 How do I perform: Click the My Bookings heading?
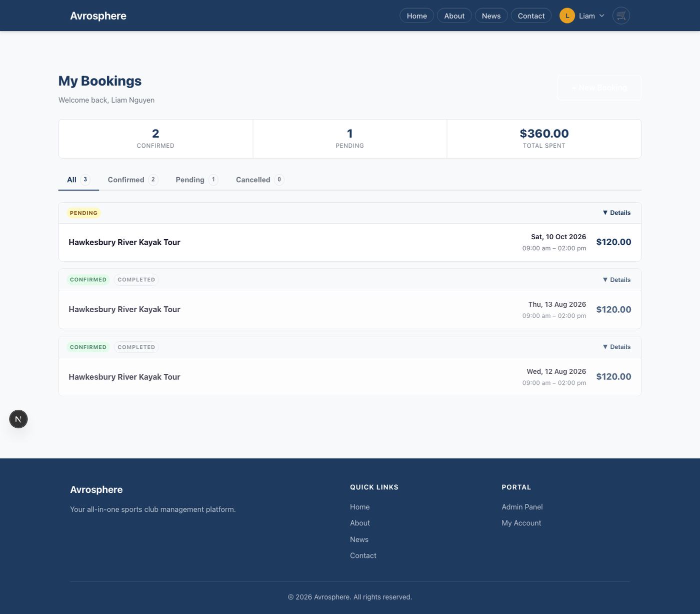click(100, 81)
